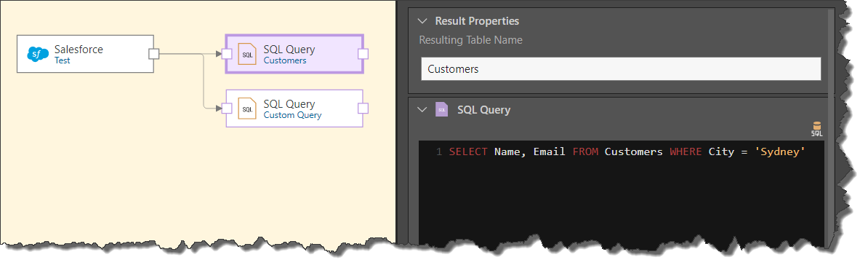868x268 pixels.
Task: Click the SQL file icon on Customers node
Action: 247,54
